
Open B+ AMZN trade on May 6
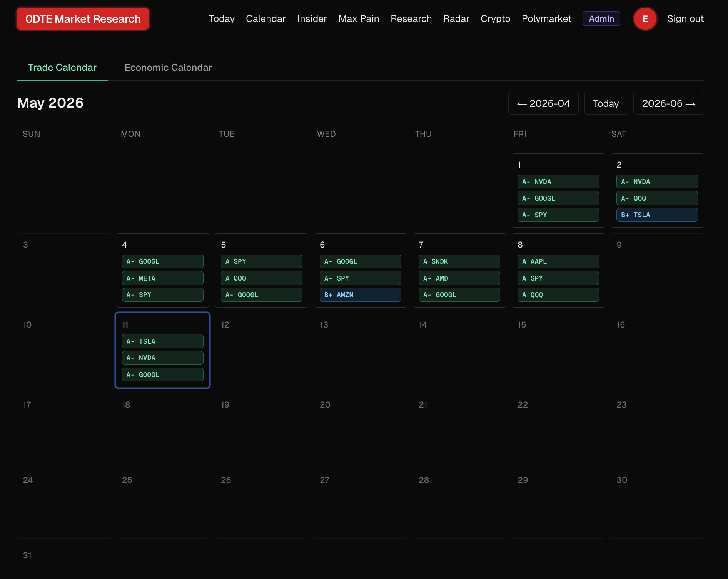[361, 295]
